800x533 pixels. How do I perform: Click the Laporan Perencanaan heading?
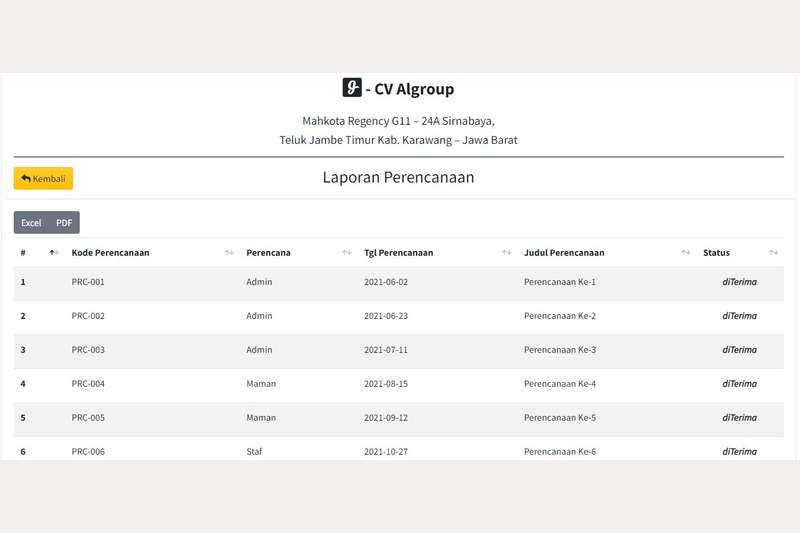click(398, 178)
